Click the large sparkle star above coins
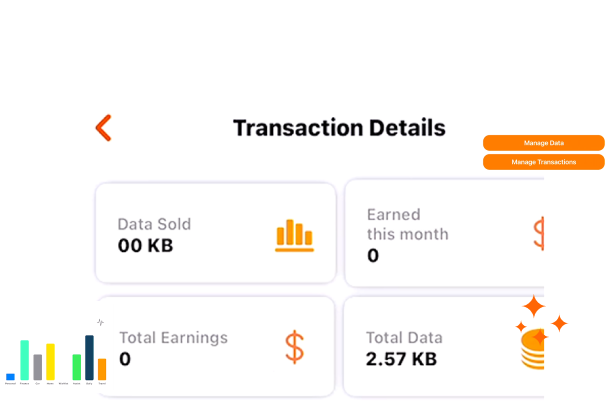 point(533,306)
